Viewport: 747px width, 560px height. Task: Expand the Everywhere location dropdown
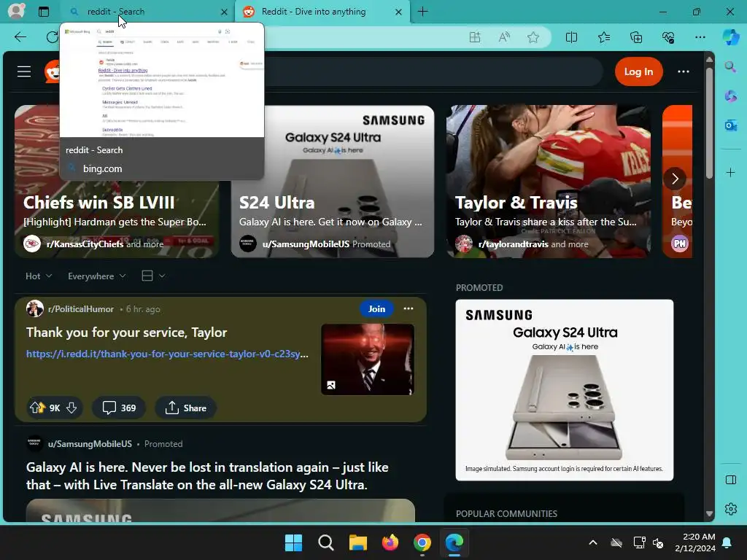coord(97,276)
